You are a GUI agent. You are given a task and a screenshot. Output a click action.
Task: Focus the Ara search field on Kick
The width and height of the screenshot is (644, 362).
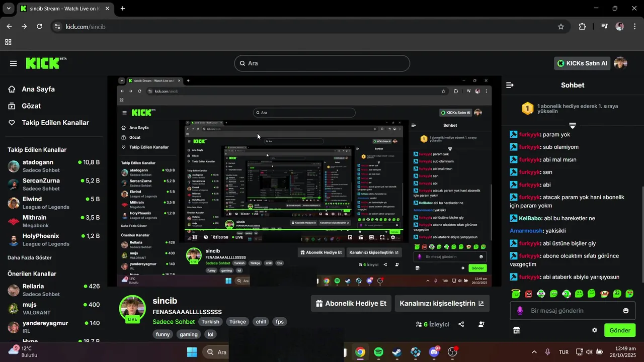pyautogui.click(x=322, y=63)
